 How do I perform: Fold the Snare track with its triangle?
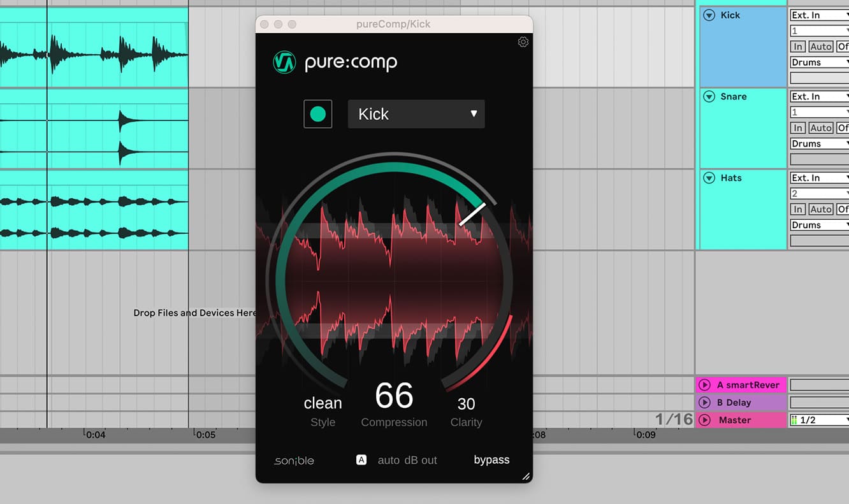[709, 97]
